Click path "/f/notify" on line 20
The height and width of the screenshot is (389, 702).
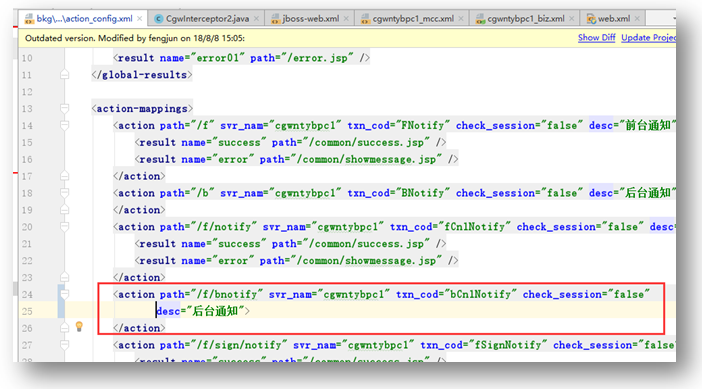(223, 227)
